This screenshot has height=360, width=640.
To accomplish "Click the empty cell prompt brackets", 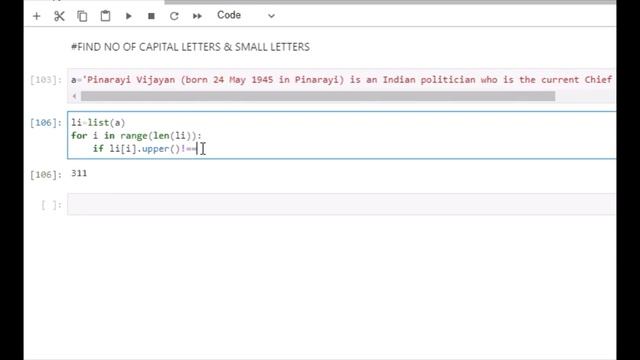I will click(x=51, y=205).
